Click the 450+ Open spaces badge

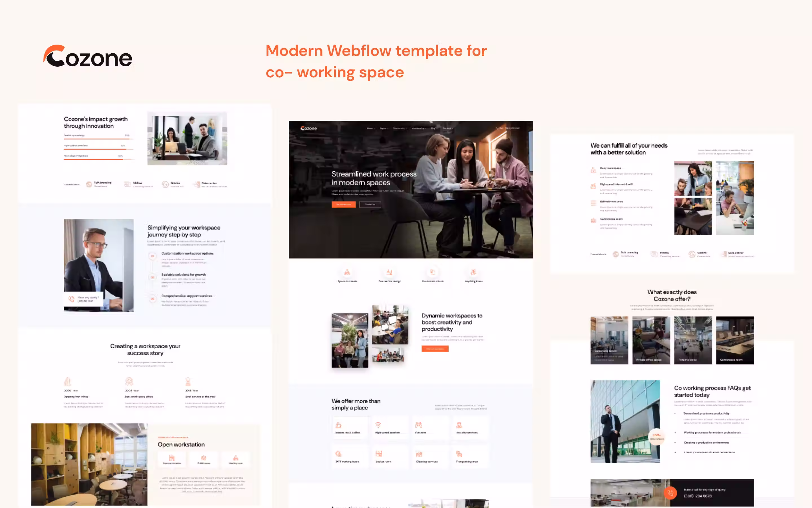[x=657, y=437]
